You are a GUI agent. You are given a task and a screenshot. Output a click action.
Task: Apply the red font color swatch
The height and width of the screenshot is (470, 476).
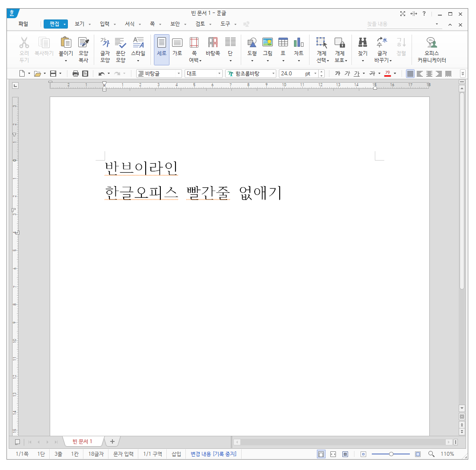click(387, 74)
